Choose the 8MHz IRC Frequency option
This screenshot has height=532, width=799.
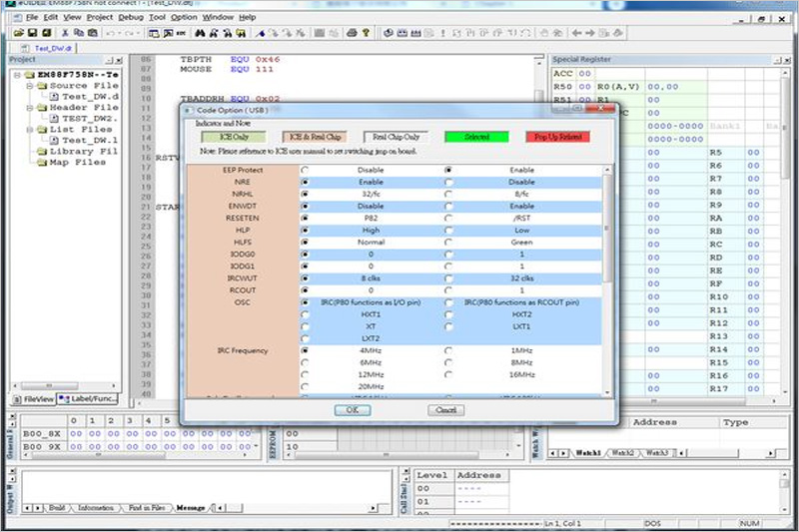pos(448,363)
